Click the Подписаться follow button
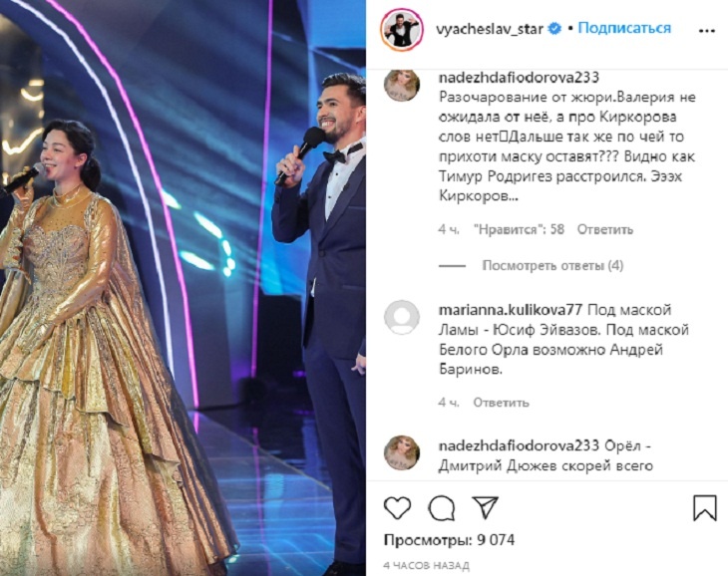 (624, 28)
